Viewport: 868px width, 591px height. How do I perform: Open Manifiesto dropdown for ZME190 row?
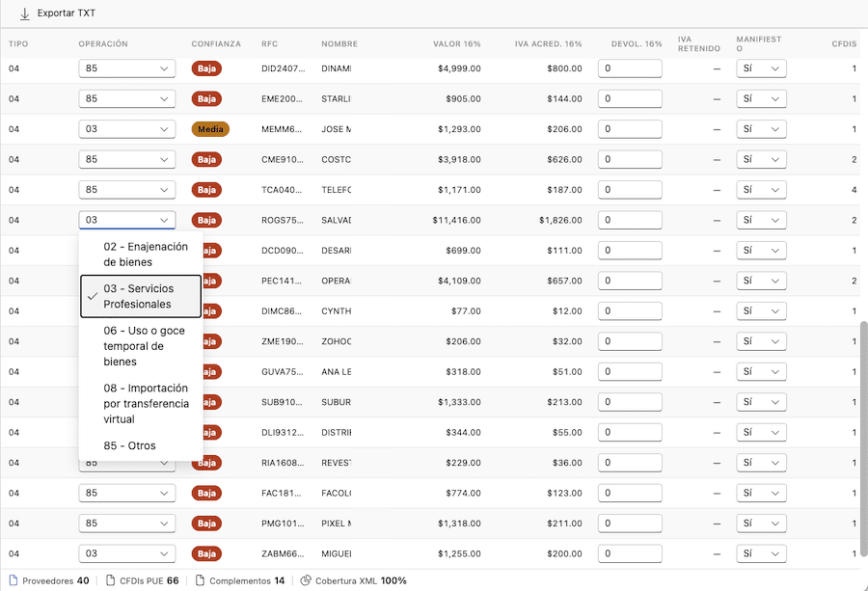click(x=761, y=341)
